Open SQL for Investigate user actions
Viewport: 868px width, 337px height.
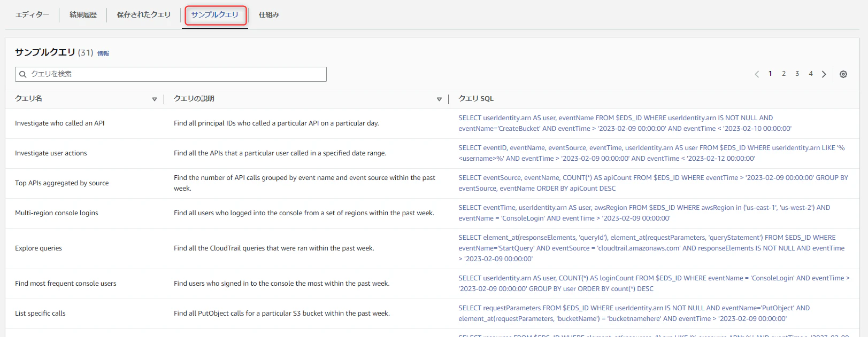click(x=651, y=153)
